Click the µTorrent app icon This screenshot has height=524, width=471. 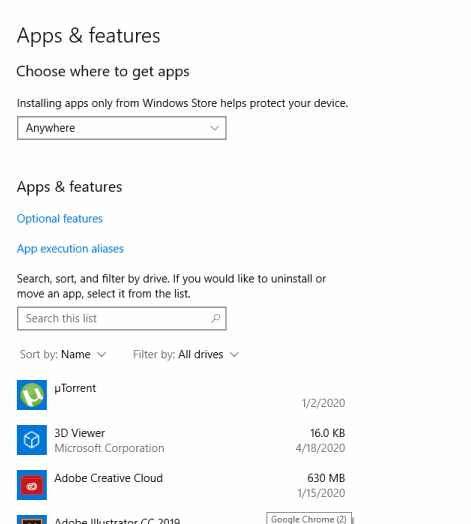pyautogui.click(x=32, y=395)
